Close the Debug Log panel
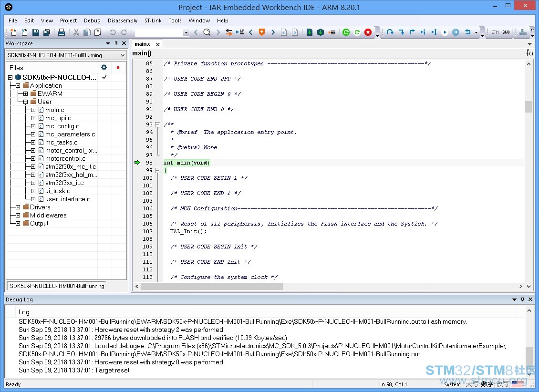The height and width of the screenshot is (392, 539). click(x=530, y=299)
